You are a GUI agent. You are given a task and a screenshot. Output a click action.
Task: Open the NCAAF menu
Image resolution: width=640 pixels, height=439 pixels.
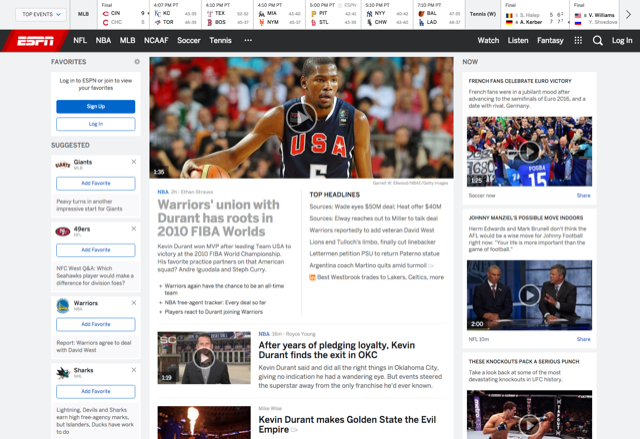tap(156, 40)
